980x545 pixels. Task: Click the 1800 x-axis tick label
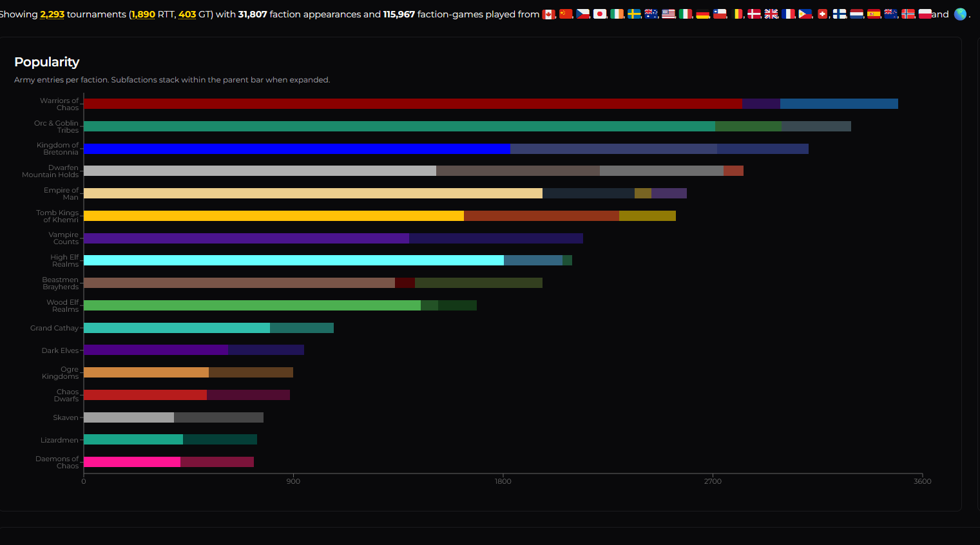[503, 481]
